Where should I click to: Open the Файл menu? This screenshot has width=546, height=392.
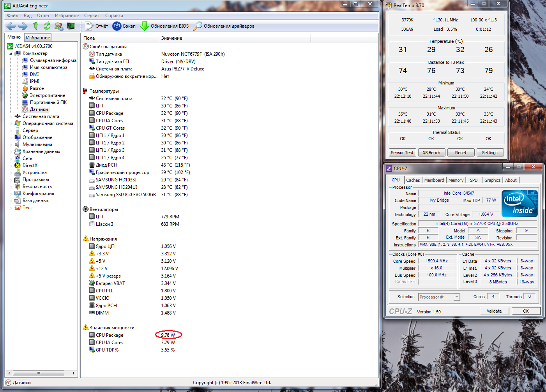[13, 16]
